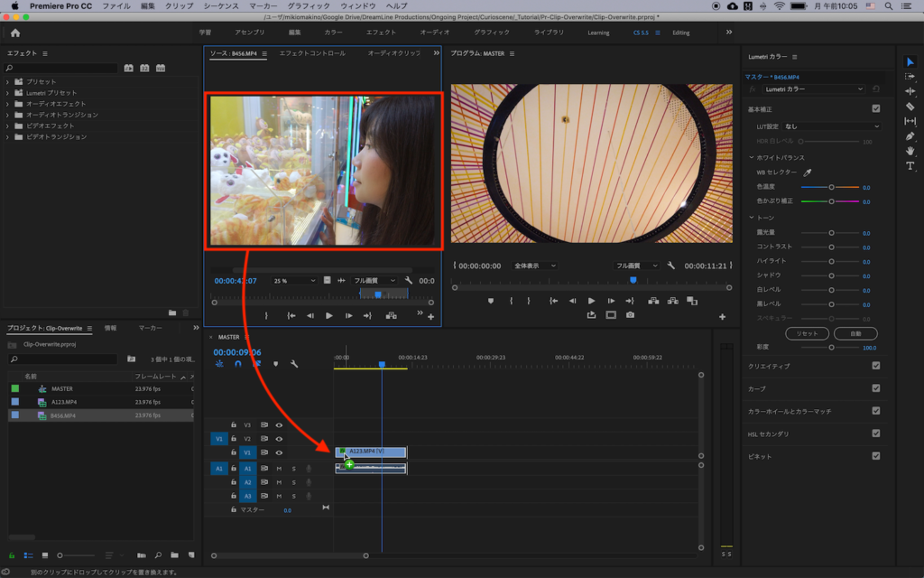Open the シーケンス menu

(x=219, y=6)
